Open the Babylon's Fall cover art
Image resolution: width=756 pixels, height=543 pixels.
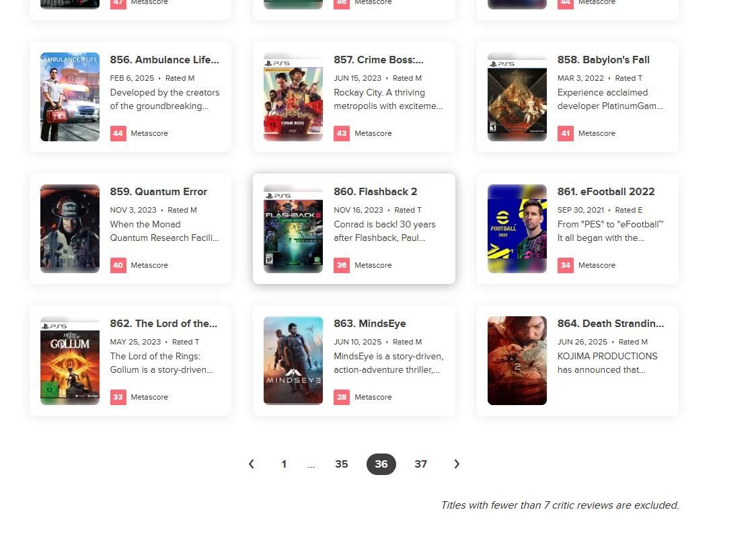[517, 96]
